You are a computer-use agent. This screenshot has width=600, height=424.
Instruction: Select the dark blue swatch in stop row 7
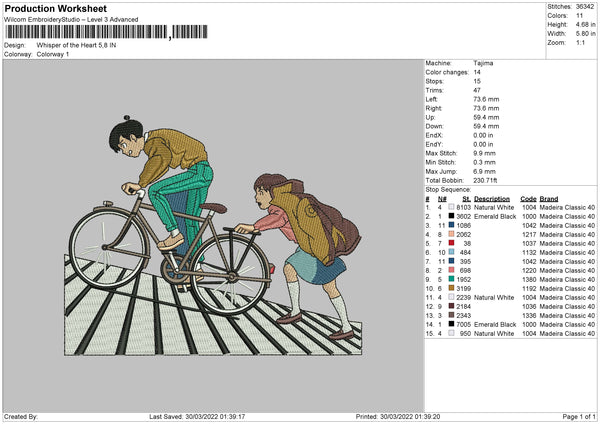pos(452,261)
